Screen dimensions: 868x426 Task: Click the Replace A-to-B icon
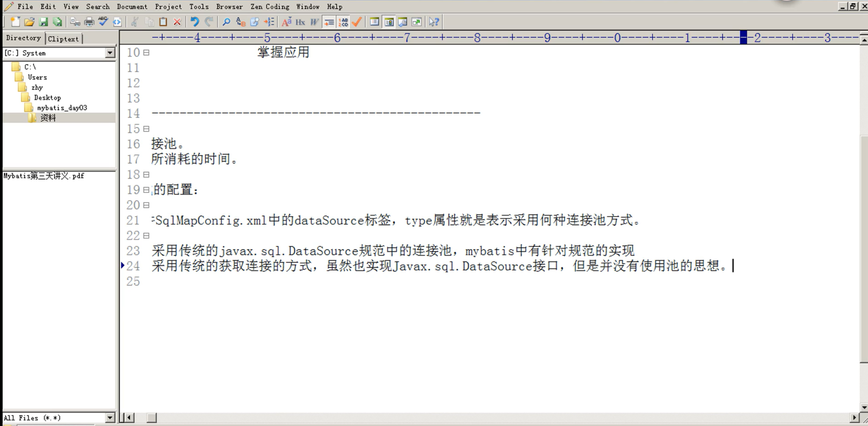pos(241,22)
